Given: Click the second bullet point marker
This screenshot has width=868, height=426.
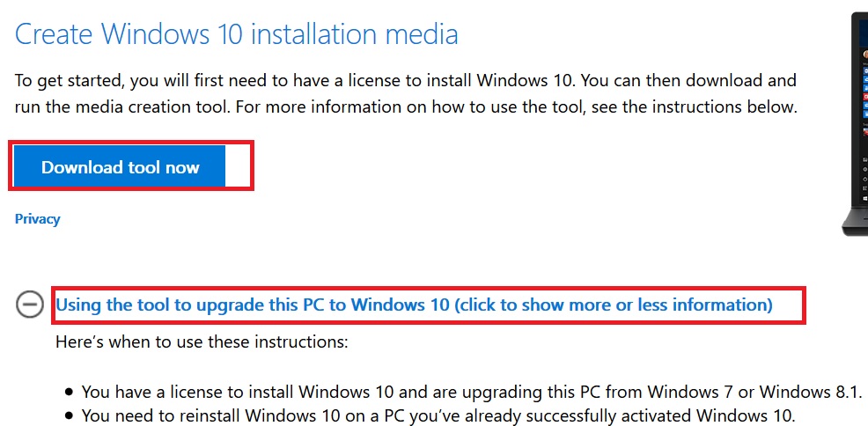Looking at the screenshot, I should 69,416.
